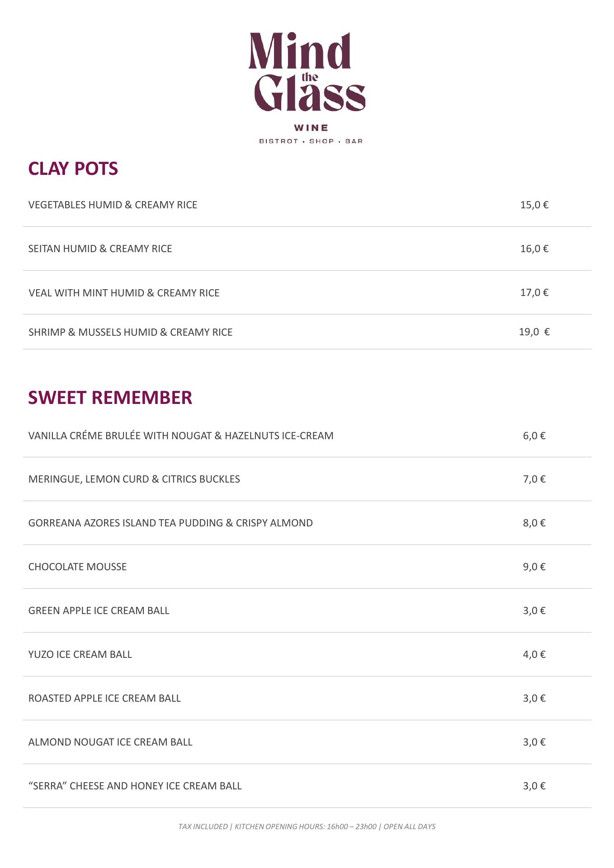Select the Seitan Humid & Creamy Rice item
Image resolution: width=614 pixels, height=868 pixels.
click(x=100, y=249)
